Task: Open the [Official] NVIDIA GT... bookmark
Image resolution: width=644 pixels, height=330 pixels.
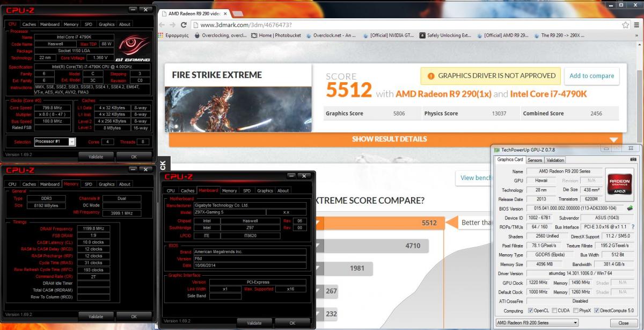Action: [x=388, y=35]
